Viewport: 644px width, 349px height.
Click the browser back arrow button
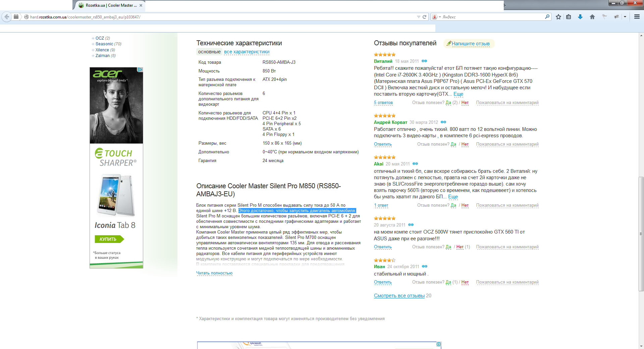(6, 17)
